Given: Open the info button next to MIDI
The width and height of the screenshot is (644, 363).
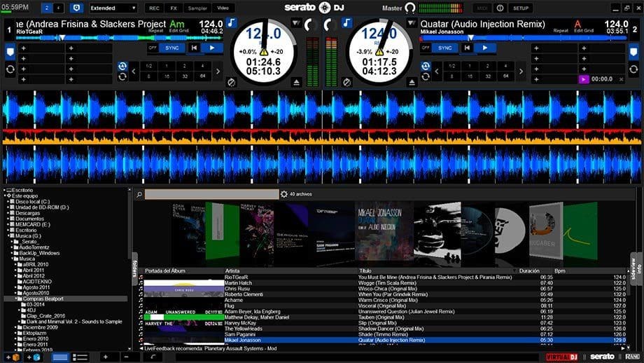Looking at the screenshot, I should [500, 8].
